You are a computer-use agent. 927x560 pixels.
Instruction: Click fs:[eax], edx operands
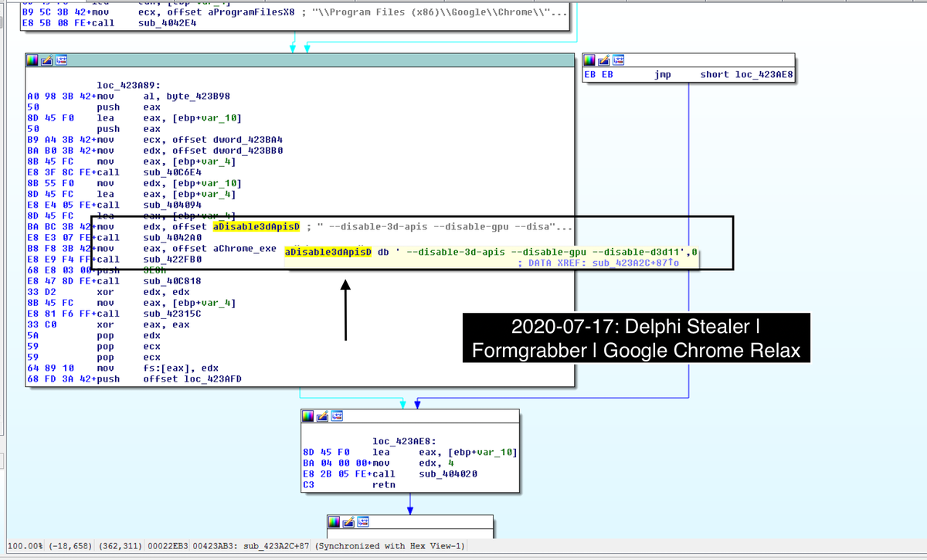[x=182, y=368]
